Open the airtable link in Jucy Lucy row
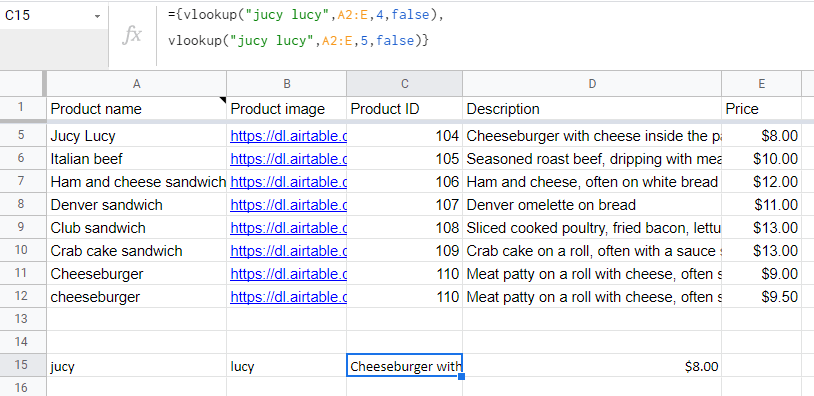 pos(288,136)
